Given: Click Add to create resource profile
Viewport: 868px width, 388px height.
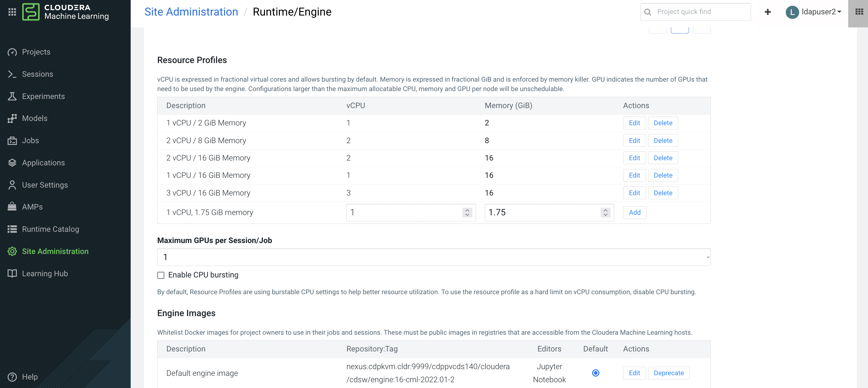Looking at the screenshot, I should (x=634, y=213).
